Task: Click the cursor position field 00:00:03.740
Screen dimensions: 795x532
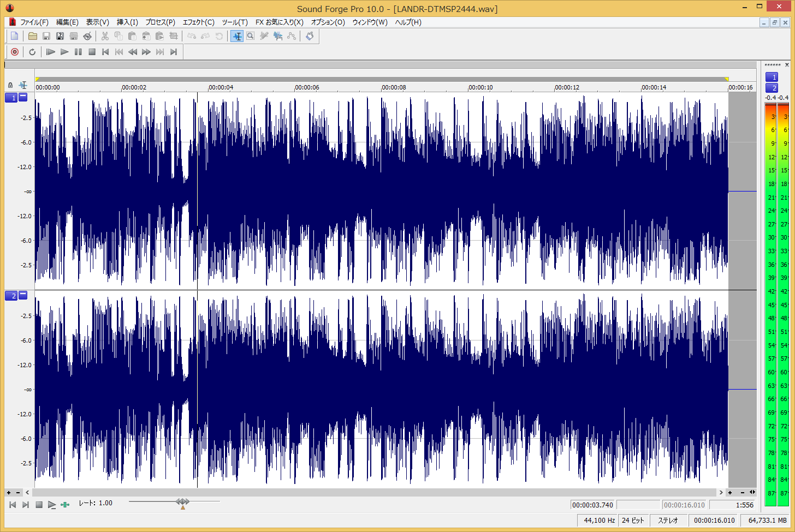Action: pos(592,505)
